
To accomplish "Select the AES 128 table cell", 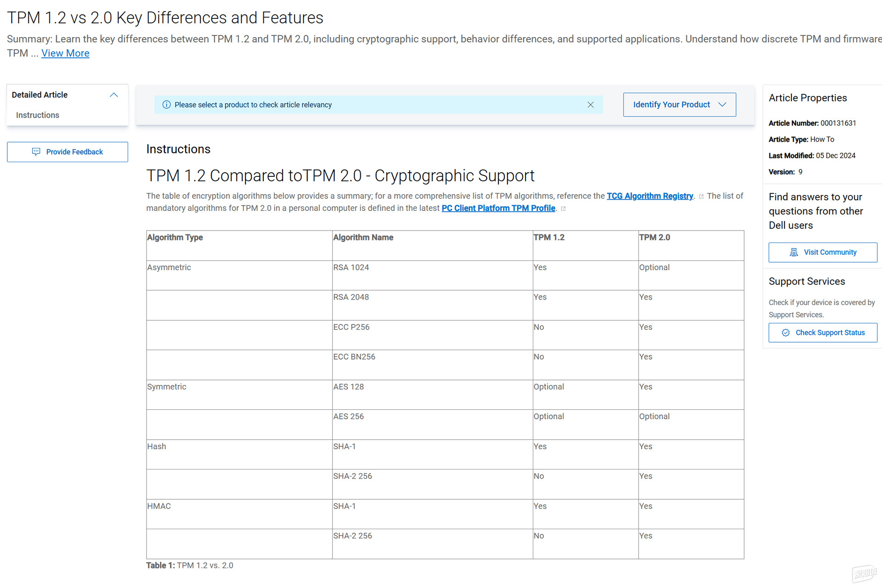I will pyautogui.click(x=432, y=395).
